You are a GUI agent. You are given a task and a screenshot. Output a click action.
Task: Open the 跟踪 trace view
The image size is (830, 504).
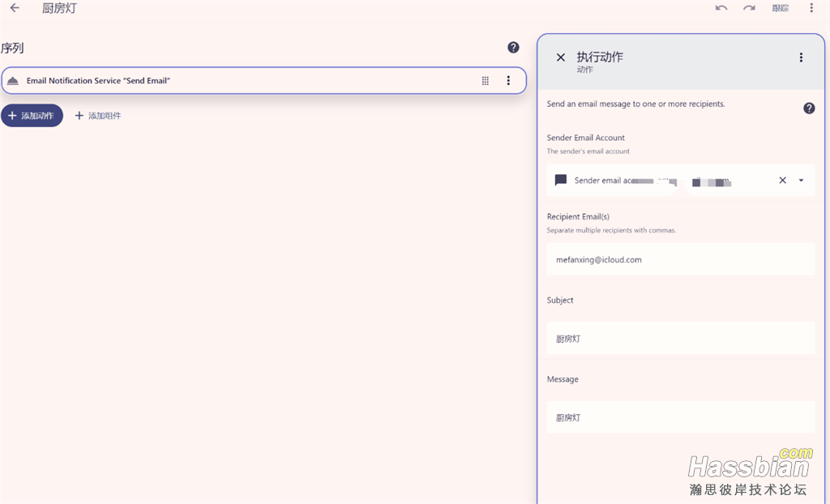click(780, 8)
